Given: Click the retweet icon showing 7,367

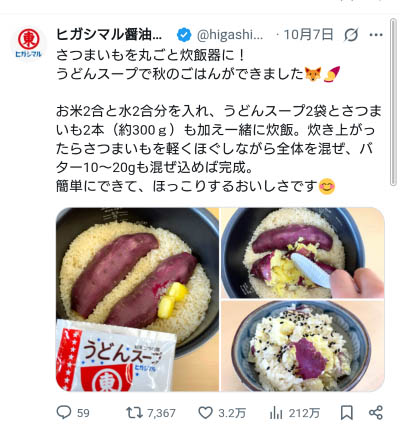Looking at the screenshot, I should [x=134, y=413].
